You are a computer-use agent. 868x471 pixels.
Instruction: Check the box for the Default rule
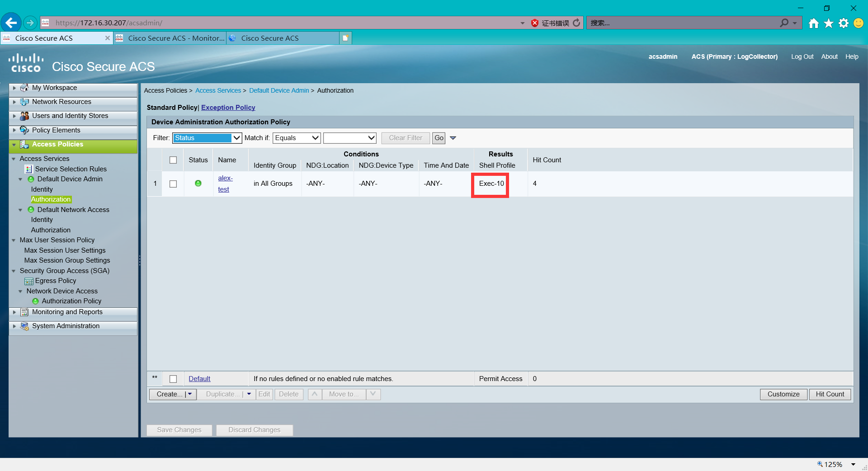point(173,379)
